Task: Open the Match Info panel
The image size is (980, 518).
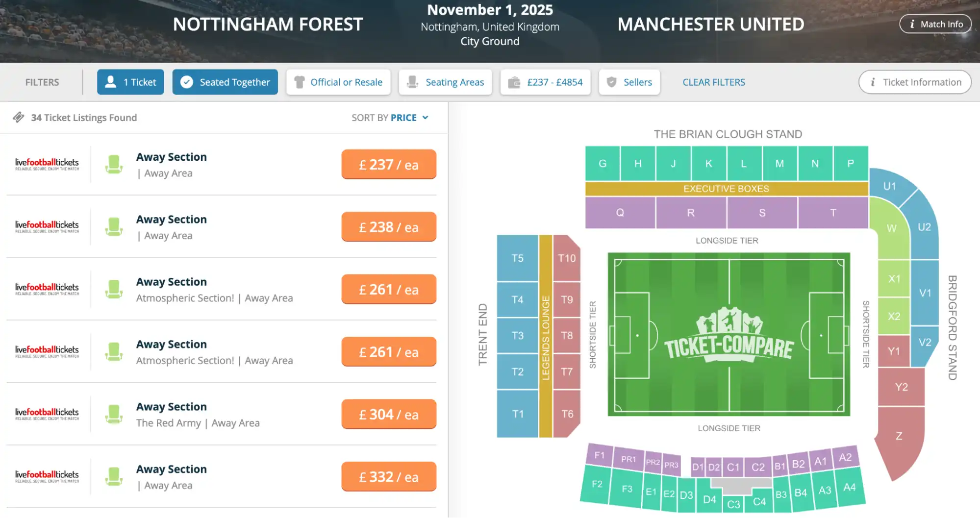Action: (x=935, y=24)
